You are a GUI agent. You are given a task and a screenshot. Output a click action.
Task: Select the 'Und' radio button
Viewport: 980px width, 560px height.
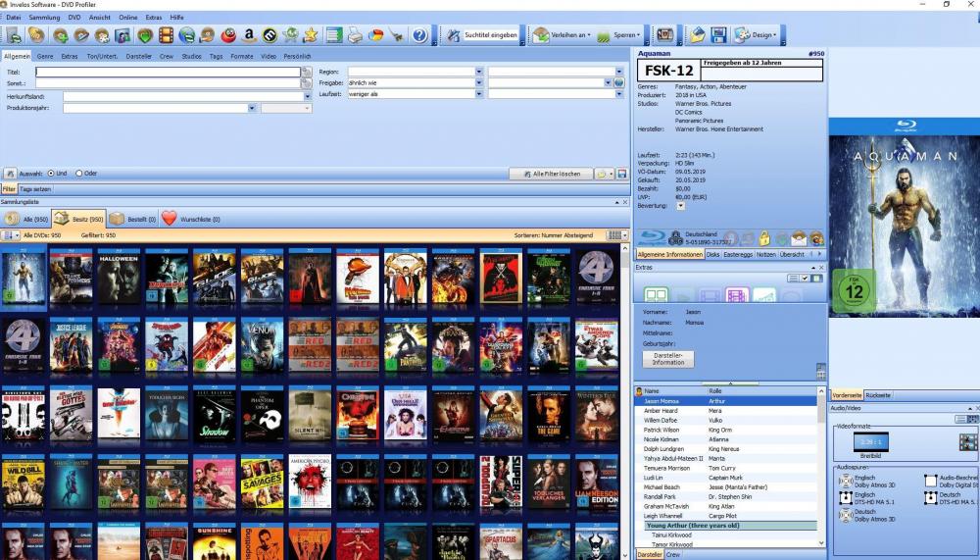coord(51,174)
